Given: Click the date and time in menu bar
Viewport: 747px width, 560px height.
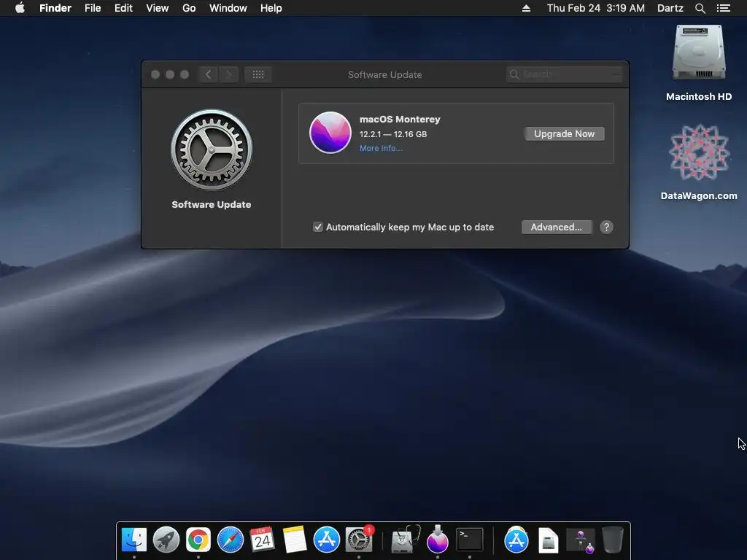Looking at the screenshot, I should [595, 8].
